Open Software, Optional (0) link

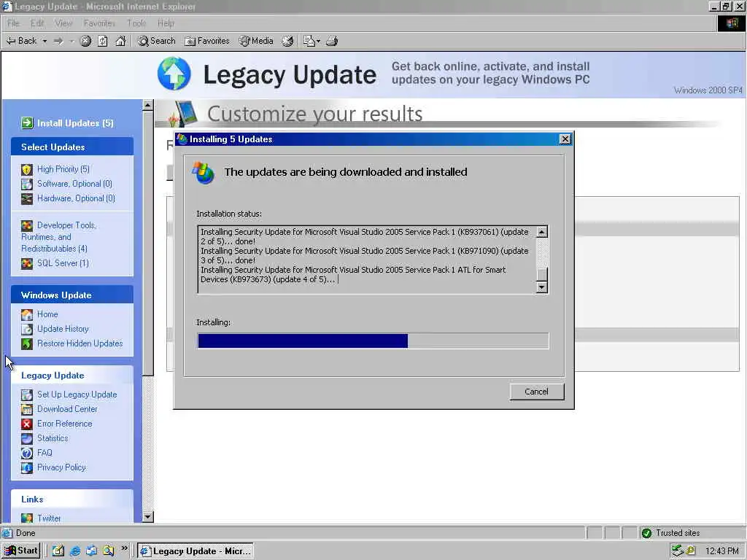[75, 184]
